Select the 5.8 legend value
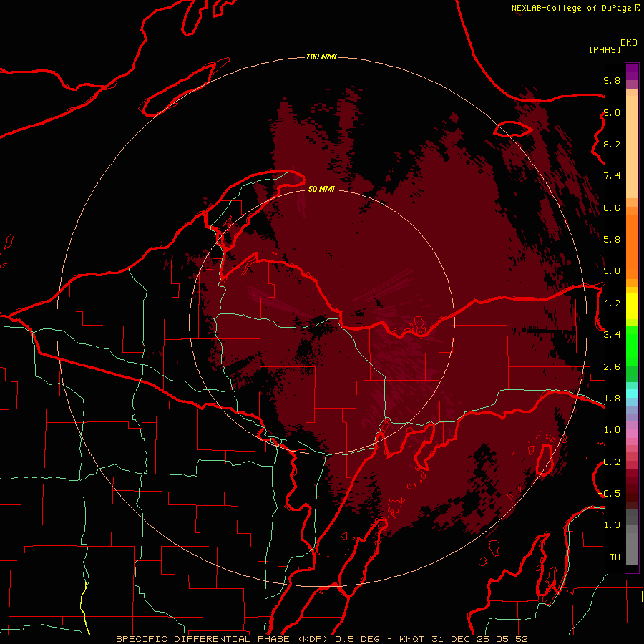Screen dimensions: 644x644 pos(612,240)
